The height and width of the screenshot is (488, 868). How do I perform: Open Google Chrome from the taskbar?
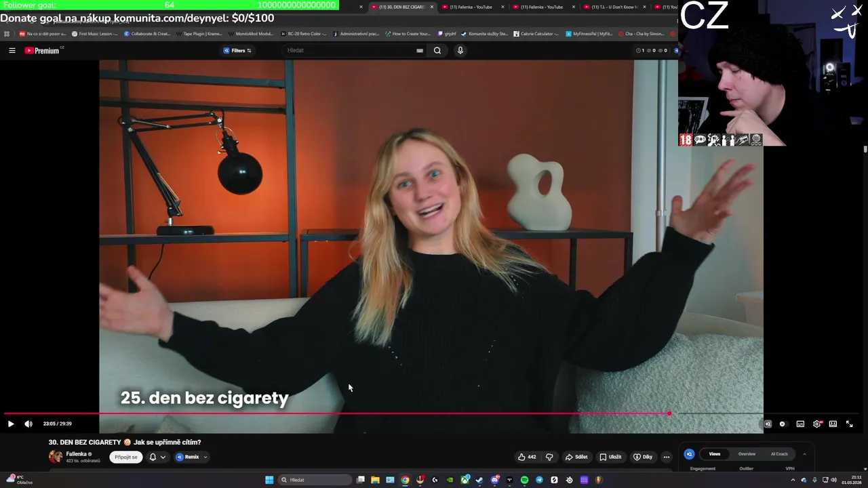click(405, 480)
